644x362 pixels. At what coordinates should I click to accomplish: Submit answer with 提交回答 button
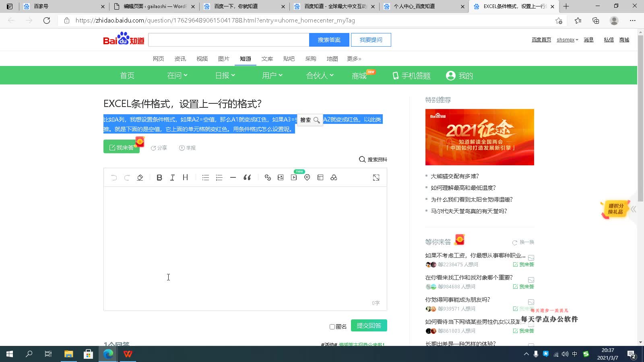[369, 325]
